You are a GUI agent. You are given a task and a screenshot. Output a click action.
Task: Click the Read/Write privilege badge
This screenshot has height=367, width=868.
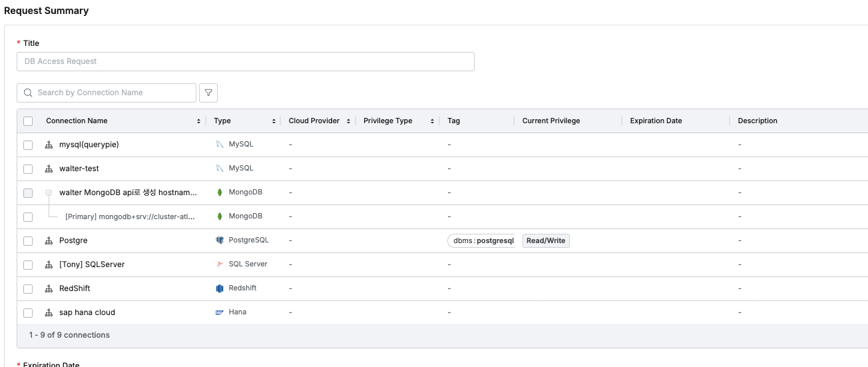point(546,240)
